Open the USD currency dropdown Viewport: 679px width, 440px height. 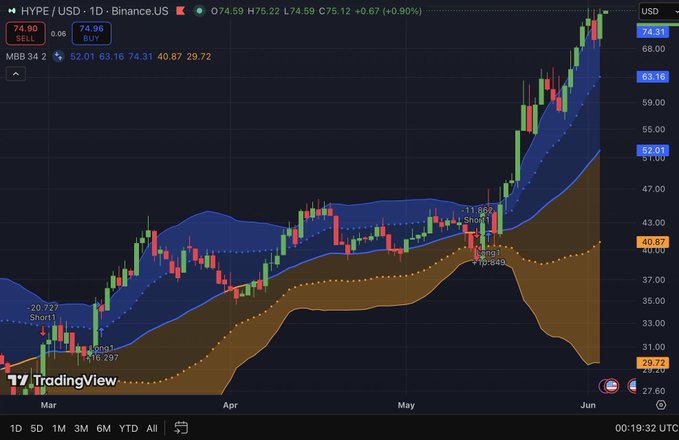click(x=659, y=11)
